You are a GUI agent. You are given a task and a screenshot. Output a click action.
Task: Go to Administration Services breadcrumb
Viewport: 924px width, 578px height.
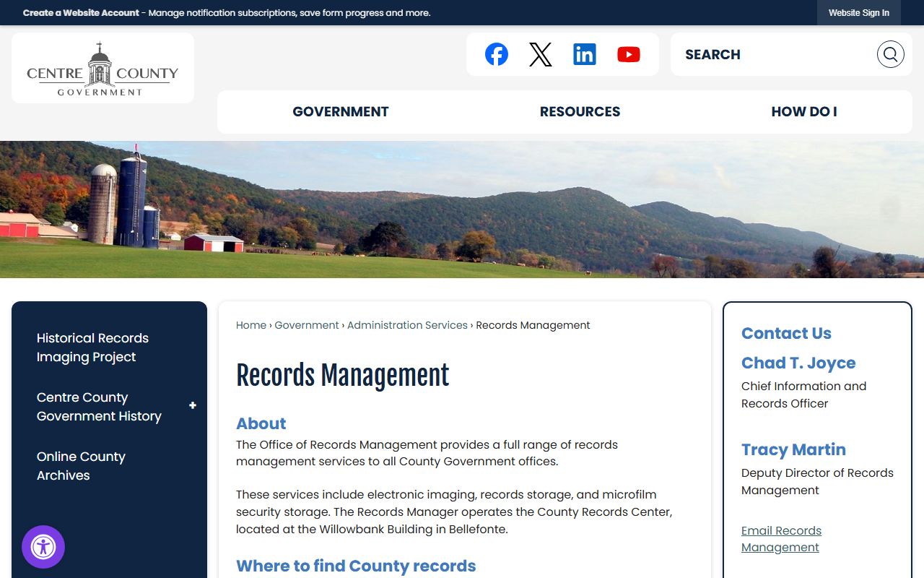coord(407,325)
